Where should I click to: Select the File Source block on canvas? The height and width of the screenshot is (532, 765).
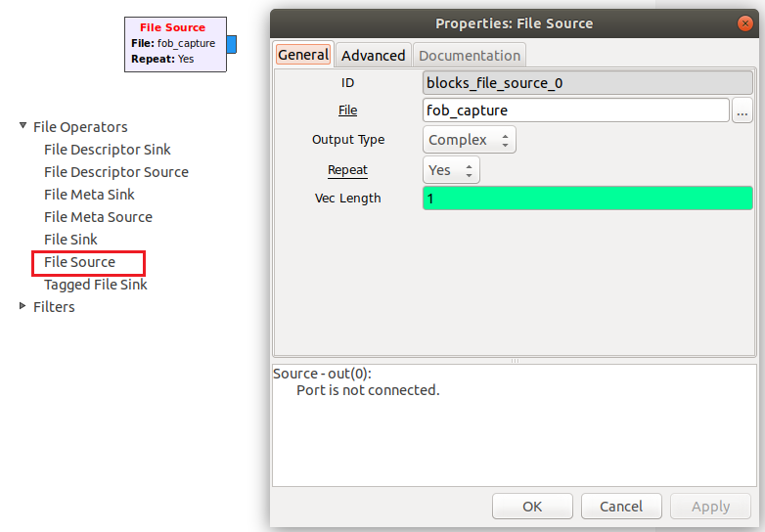(x=176, y=44)
